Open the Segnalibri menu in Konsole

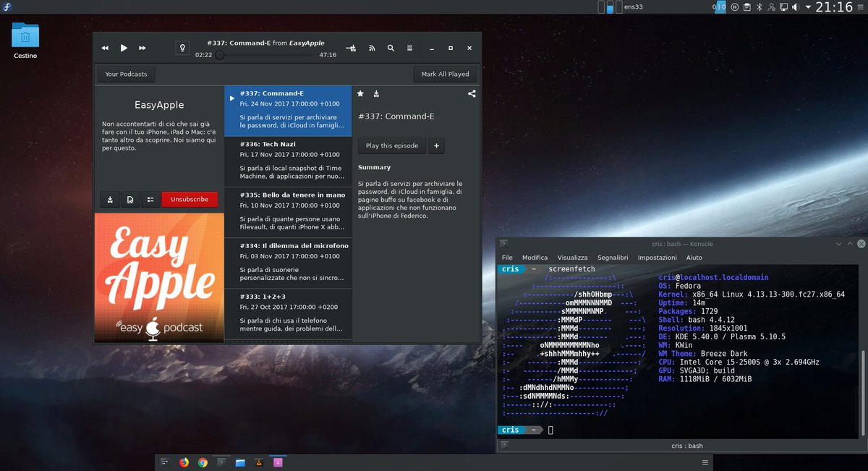[x=613, y=257]
